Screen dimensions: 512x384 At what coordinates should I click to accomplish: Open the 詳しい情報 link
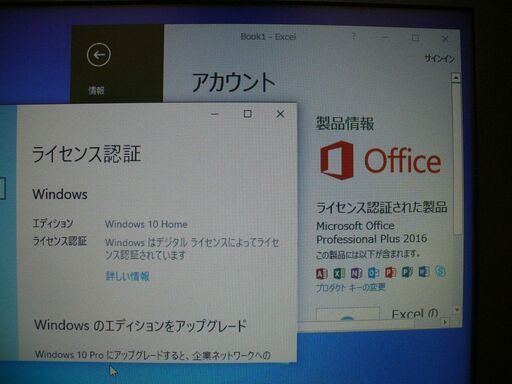[128, 276]
